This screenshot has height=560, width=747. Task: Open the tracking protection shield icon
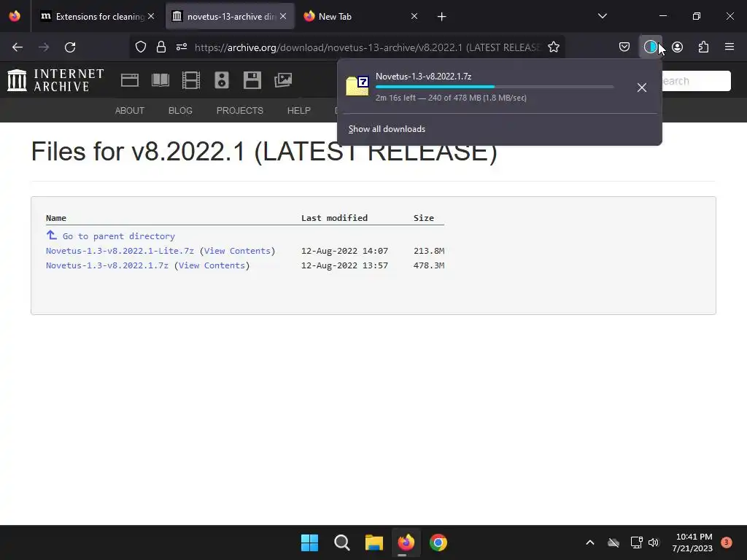click(141, 47)
